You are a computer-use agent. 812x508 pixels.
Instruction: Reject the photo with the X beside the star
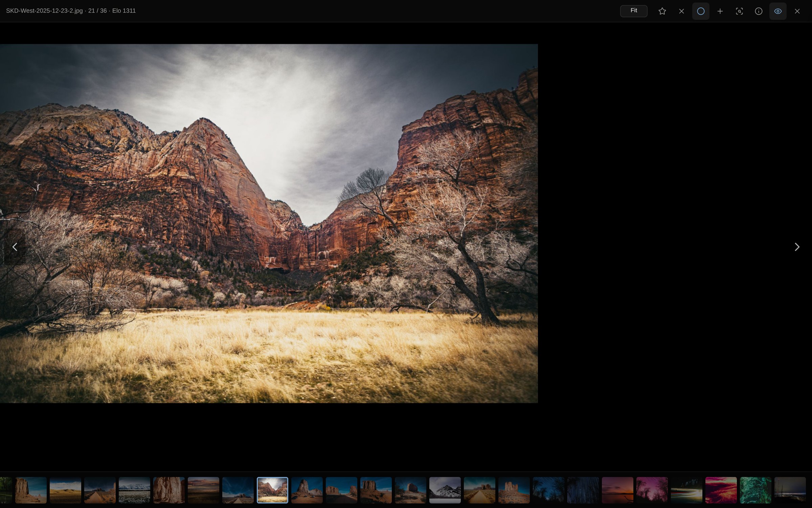[x=681, y=11]
